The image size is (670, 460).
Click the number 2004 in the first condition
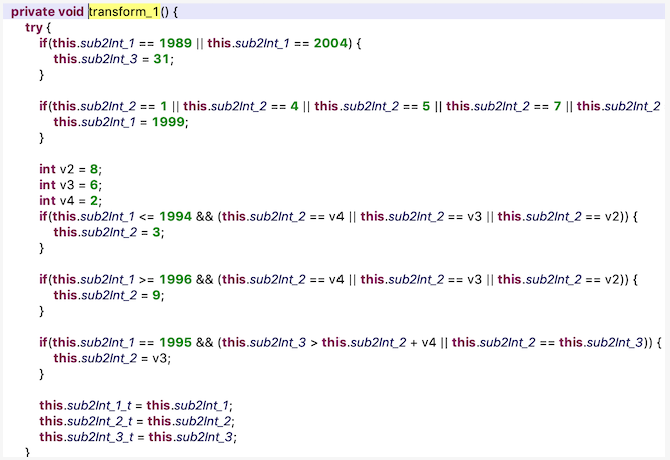point(331,43)
